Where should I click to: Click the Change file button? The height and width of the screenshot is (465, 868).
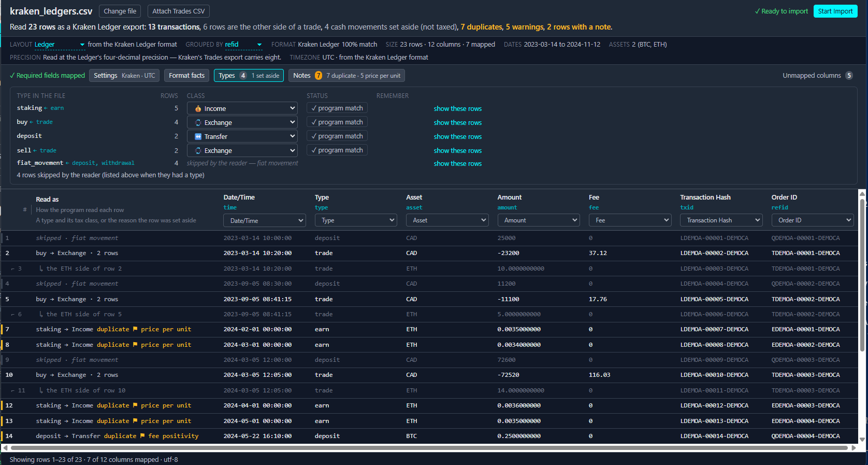pyautogui.click(x=120, y=11)
